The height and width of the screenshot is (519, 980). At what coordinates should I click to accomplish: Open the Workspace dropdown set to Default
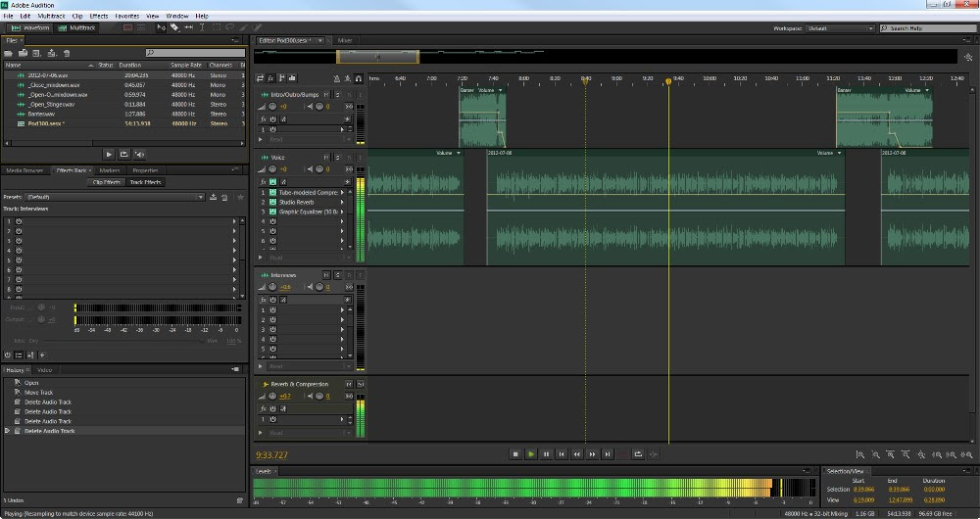[838, 28]
